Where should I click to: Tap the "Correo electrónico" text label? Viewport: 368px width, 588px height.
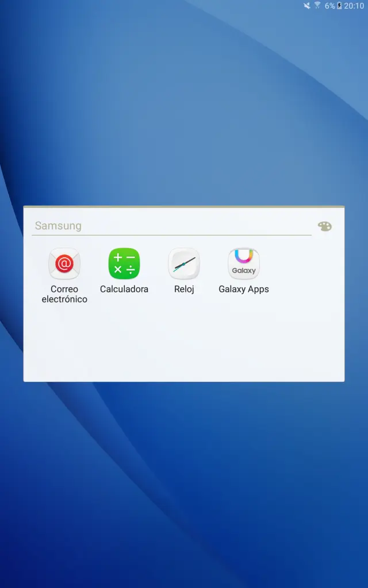[64, 294]
